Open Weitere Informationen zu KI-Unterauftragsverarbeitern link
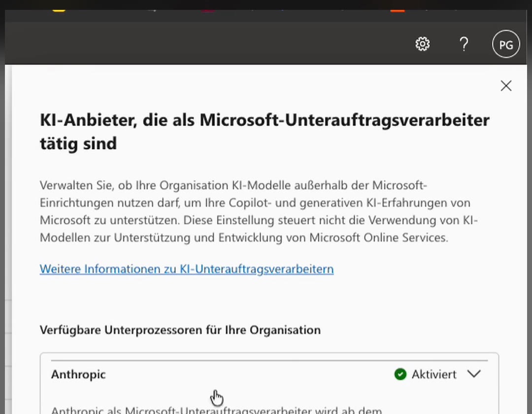Screen dimensions: 532x414 click(x=187, y=269)
